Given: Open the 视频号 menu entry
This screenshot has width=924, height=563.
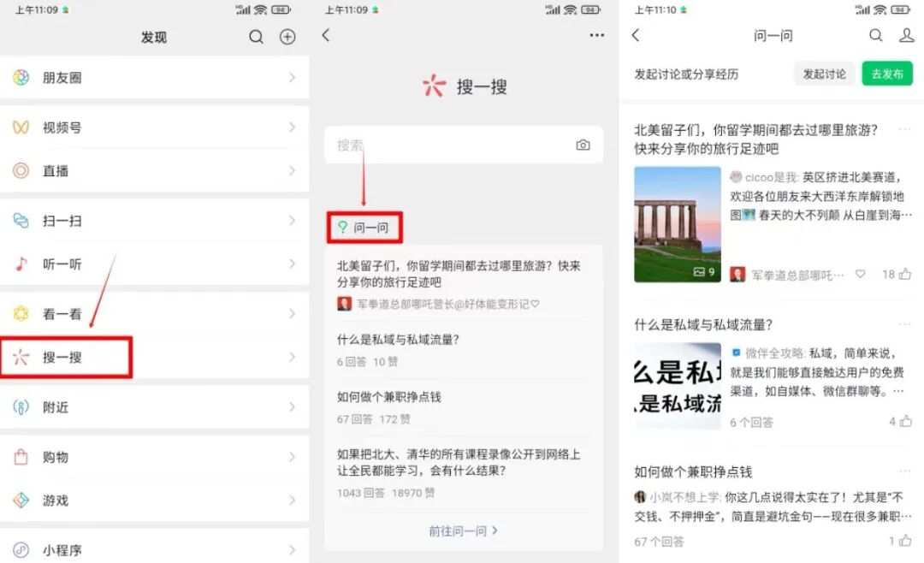Looking at the screenshot, I should coord(154,127).
